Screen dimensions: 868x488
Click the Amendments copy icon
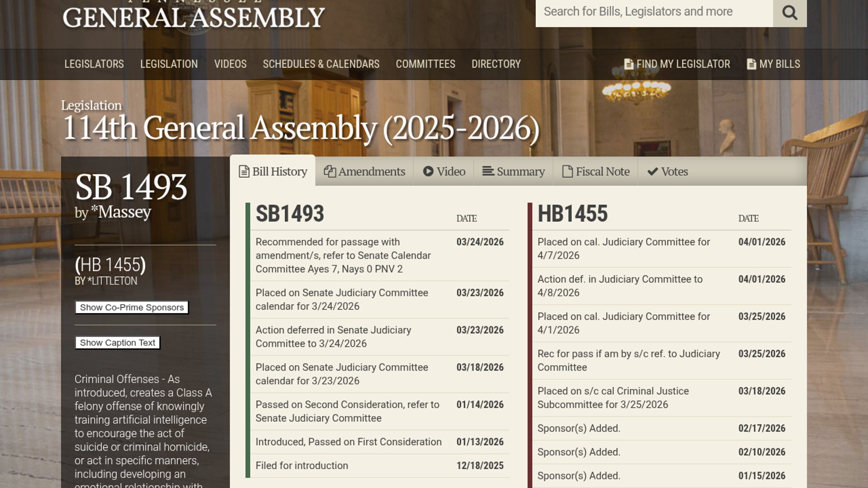[330, 172]
